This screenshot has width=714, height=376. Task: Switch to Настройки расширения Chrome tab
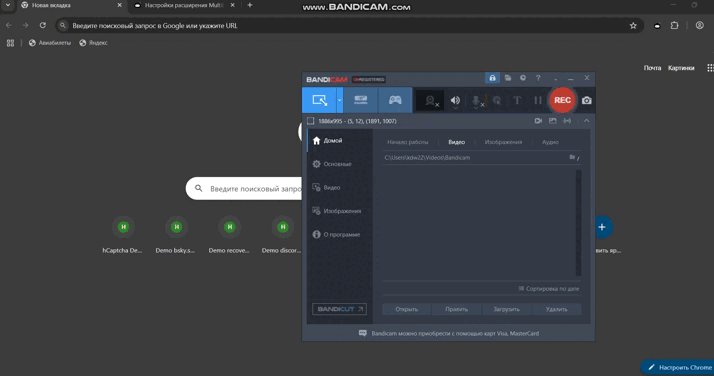184,5
